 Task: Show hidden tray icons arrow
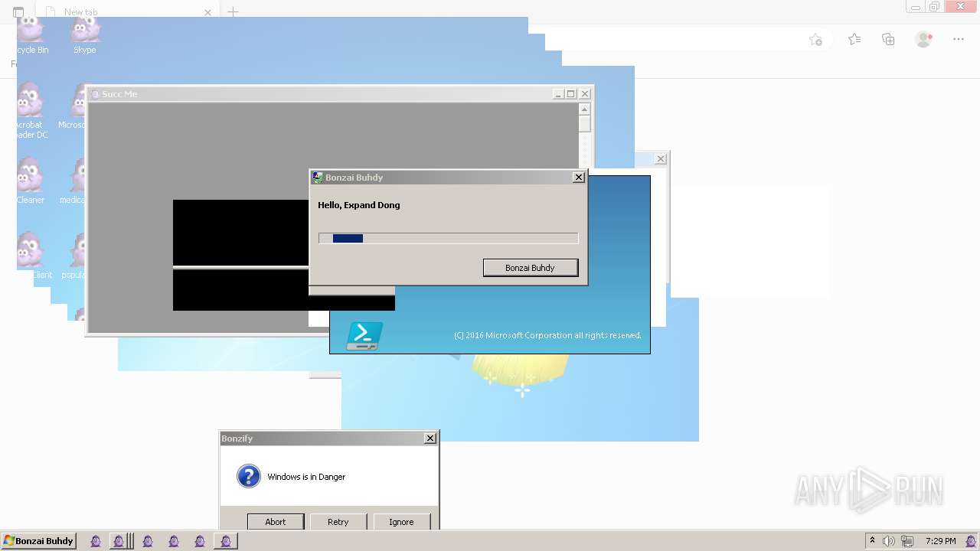tap(872, 540)
